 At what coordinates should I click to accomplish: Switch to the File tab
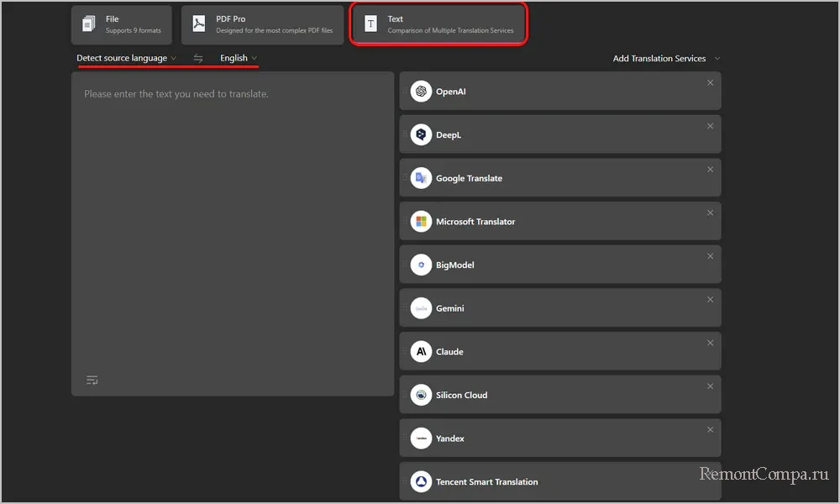tap(122, 24)
